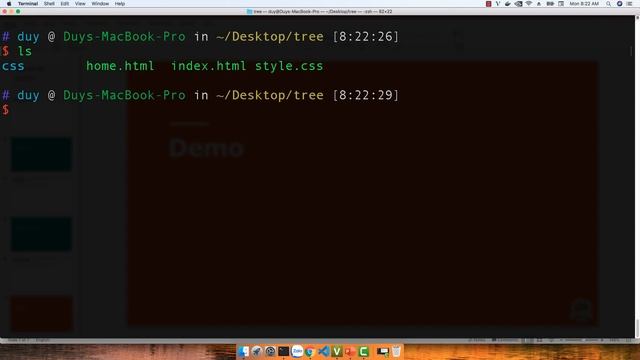
Task: Open Google Chrome from the dock
Action: [310, 351]
